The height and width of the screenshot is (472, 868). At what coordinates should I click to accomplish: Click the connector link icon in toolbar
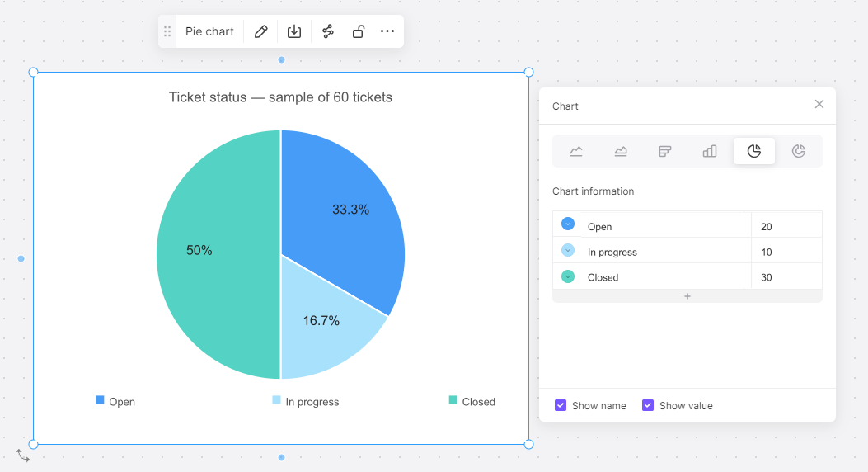[x=328, y=31]
